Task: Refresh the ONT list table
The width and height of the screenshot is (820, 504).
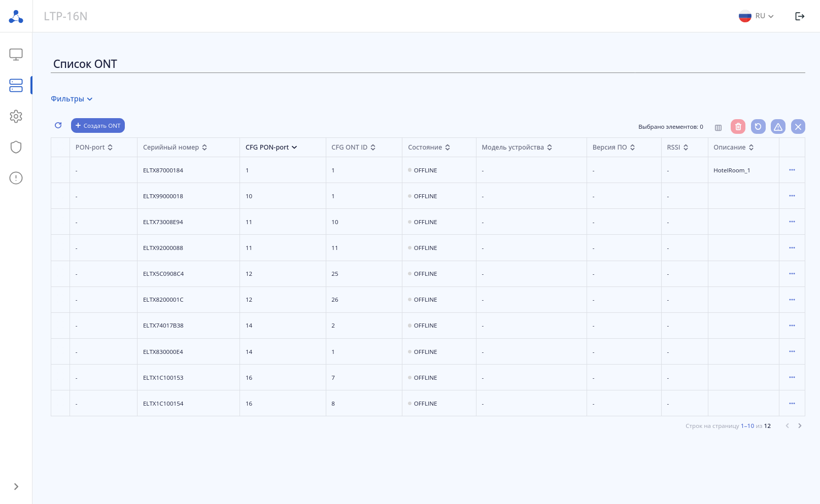Action: [58, 125]
